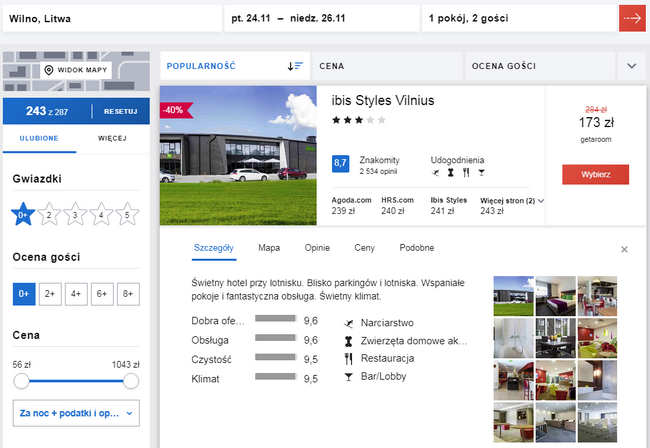
Task: Click the red Wybierz button
Action: coord(595,174)
